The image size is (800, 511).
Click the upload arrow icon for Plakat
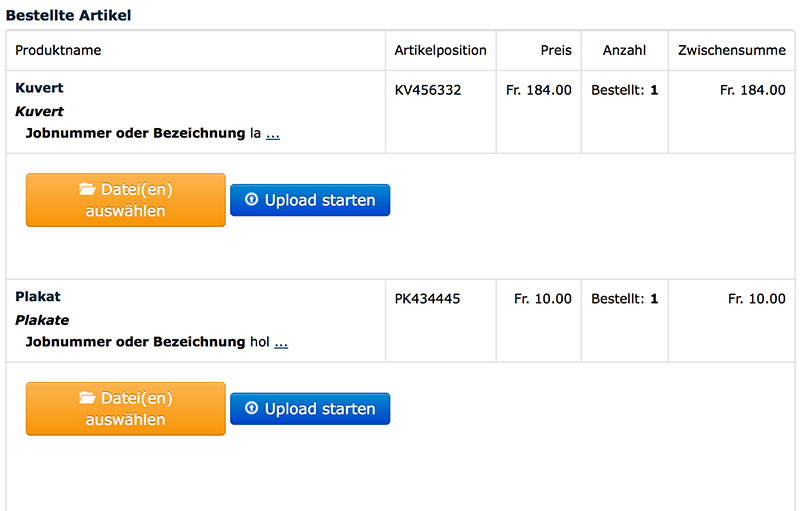(x=252, y=408)
